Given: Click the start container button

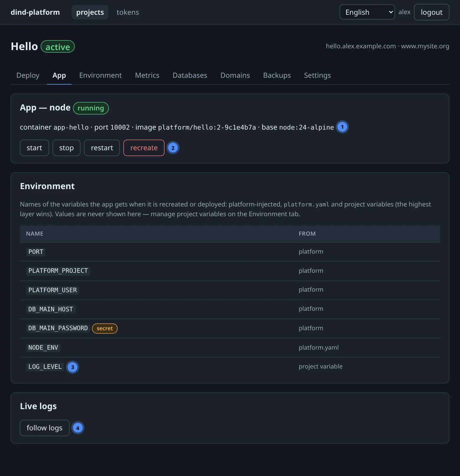Looking at the screenshot, I should [x=34, y=148].
